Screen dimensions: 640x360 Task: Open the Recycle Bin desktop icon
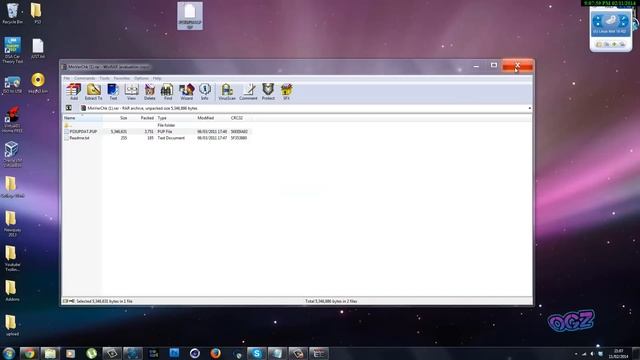click(x=13, y=13)
